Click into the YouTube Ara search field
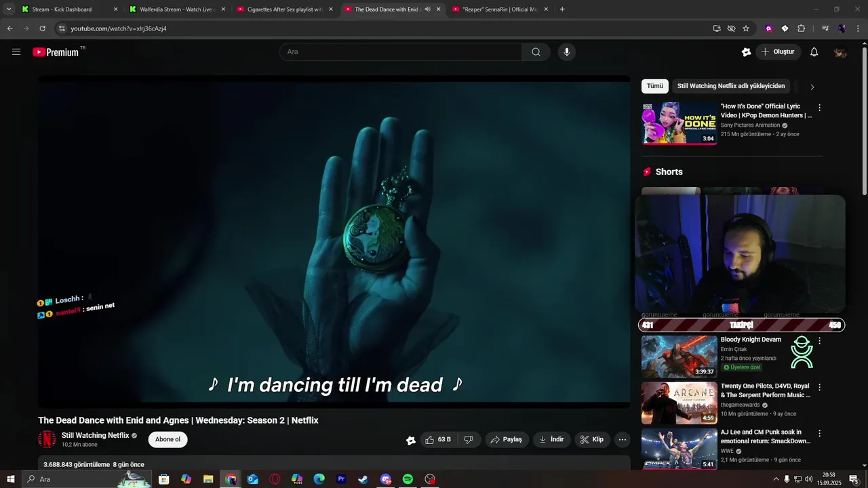 point(400,52)
